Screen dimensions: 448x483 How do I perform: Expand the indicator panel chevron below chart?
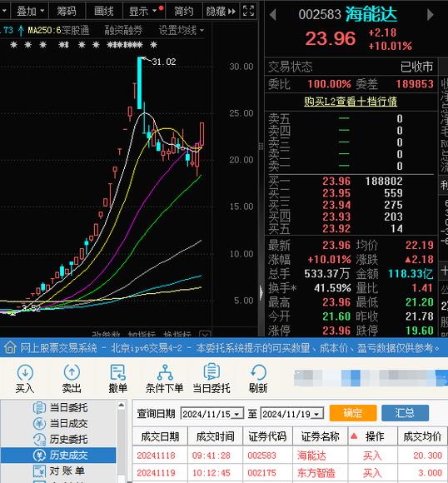coord(205,334)
